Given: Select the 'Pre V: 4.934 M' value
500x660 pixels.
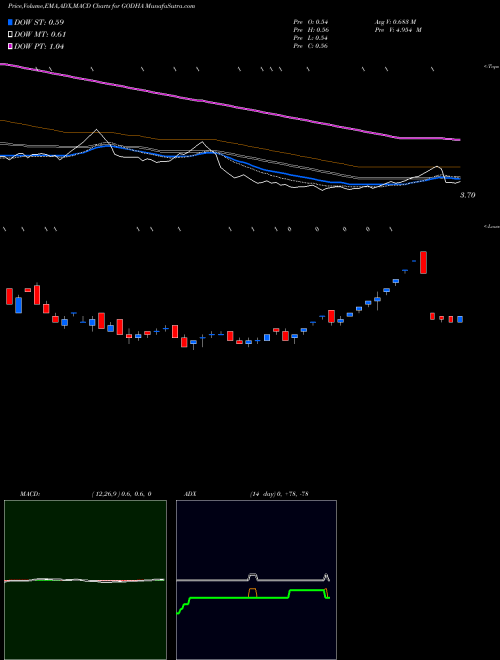Looking at the screenshot, I should [x=398, y=30].
